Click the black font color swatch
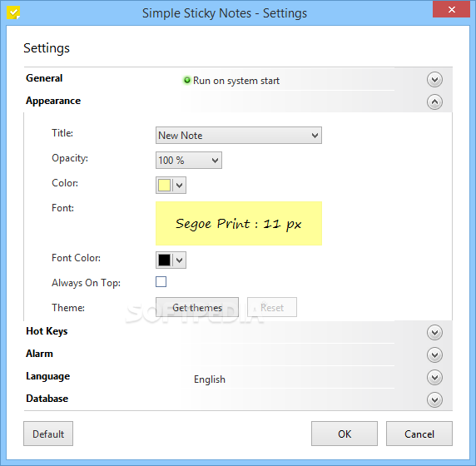476x466 pixels. (x=164, y=260)
